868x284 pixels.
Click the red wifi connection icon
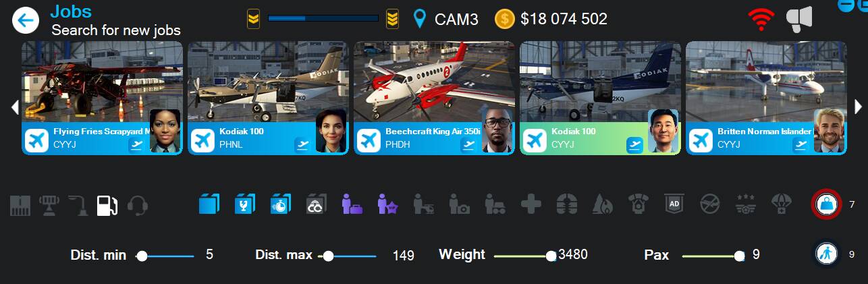[761, 20]
